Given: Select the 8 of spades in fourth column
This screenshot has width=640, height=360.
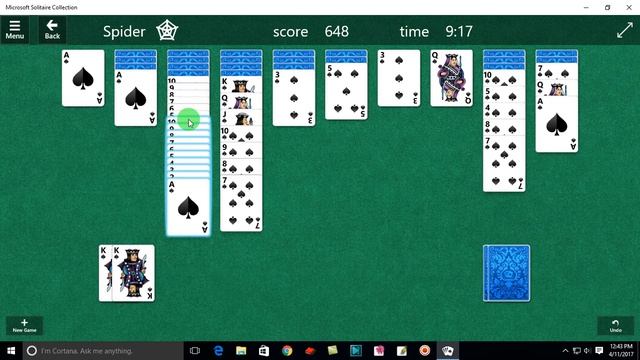Looking at the screenshot, I should coord(241,167).
